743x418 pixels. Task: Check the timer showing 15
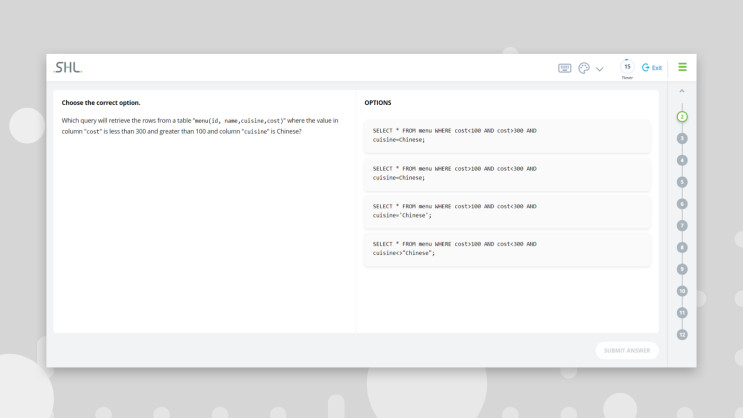[627, 67]
